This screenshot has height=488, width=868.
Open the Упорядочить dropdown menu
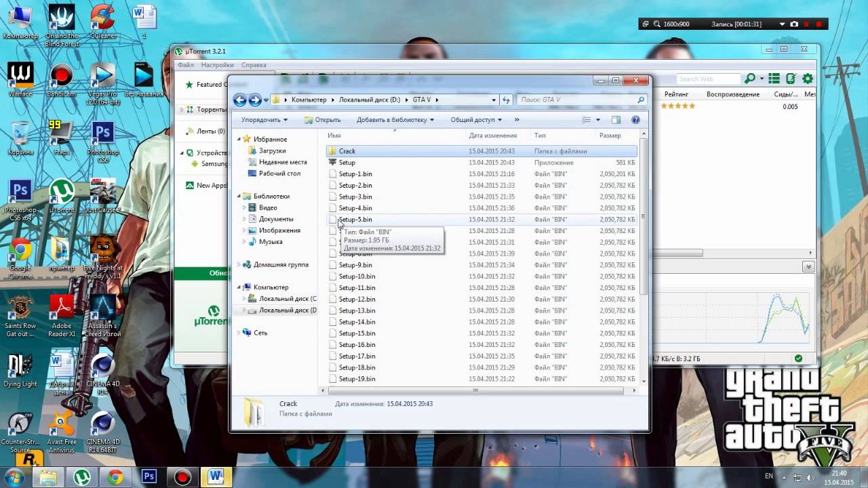point(264,120)
